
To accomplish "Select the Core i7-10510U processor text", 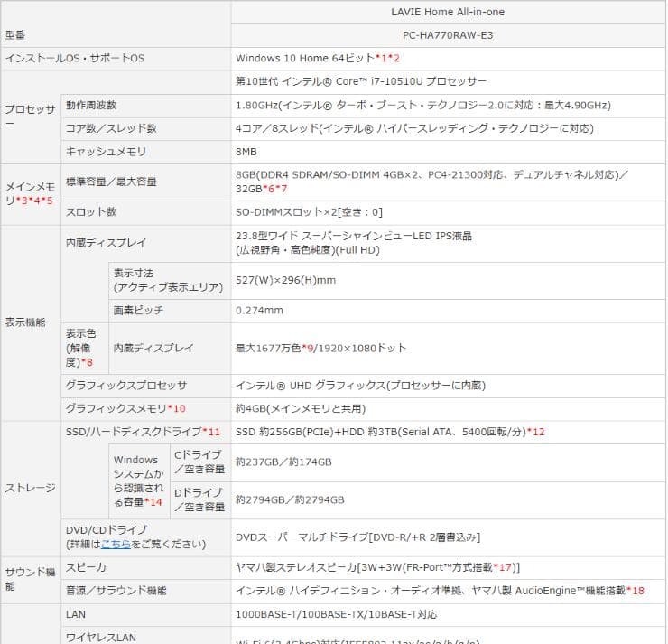I will (x=361, y=81).
